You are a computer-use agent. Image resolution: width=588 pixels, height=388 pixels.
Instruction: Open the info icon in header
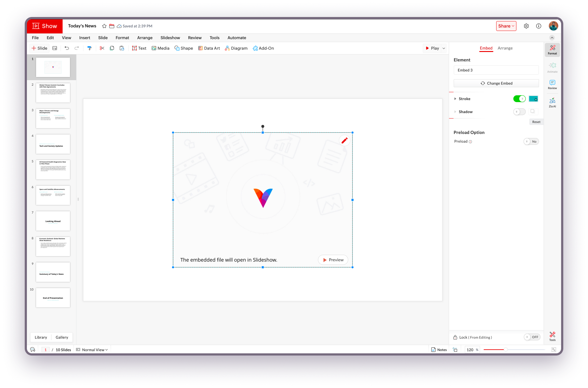539,26
